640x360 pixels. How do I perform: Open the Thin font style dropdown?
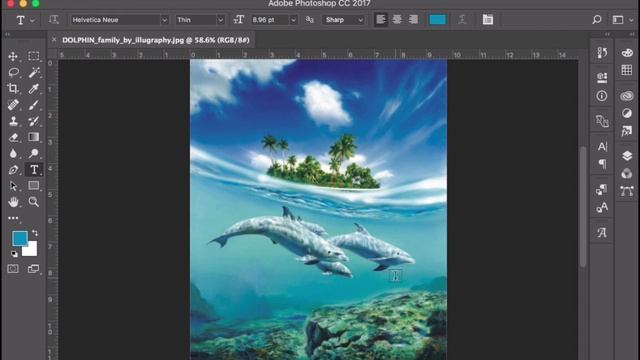click(x=200, y=20)
